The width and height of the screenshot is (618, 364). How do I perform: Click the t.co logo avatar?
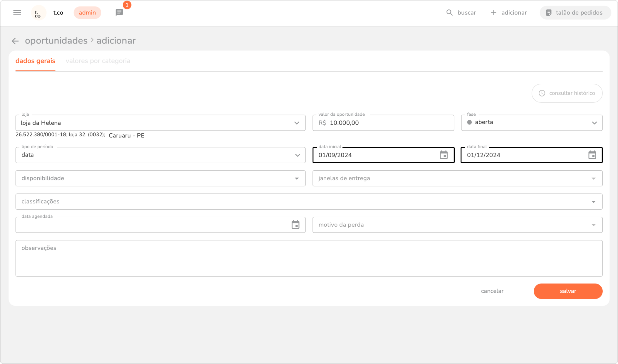pyautogui.click(x=38, y=13)
